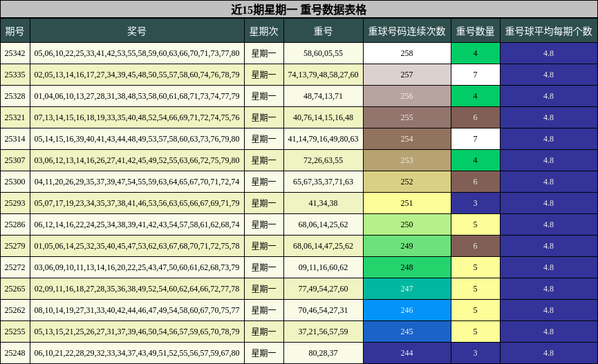Click the brown cell showing 255

click(x=407, y=117)
